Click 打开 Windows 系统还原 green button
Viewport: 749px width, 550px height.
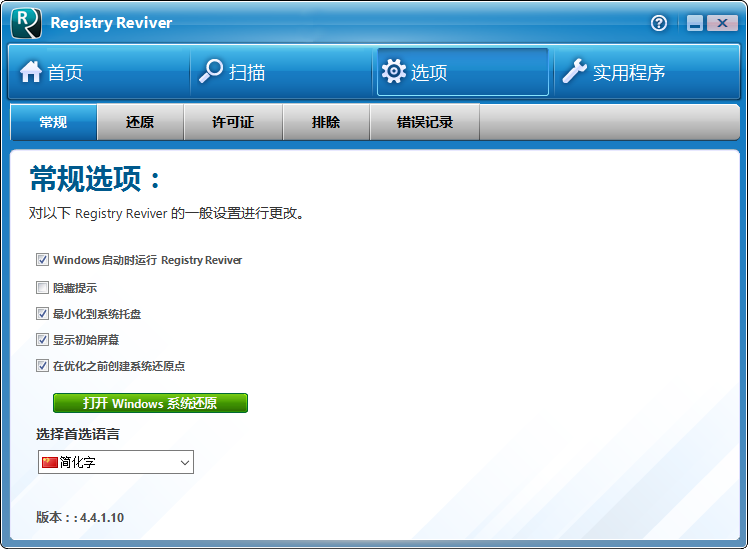pos(150,403)
